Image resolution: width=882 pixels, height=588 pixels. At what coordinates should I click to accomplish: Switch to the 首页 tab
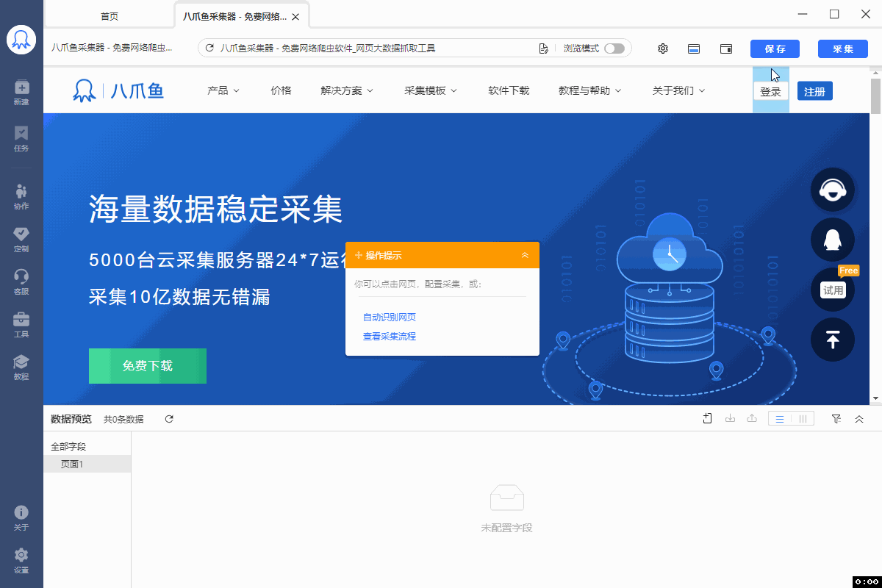[x=110, y=16]
